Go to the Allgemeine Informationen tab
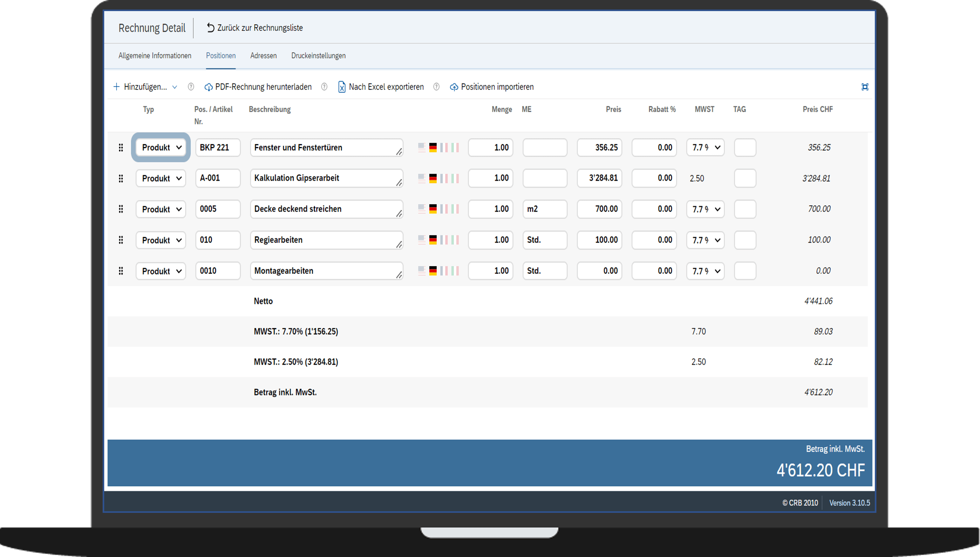This screenshot has width=980, height=557. pyautogui.click(x=154, y=56)
